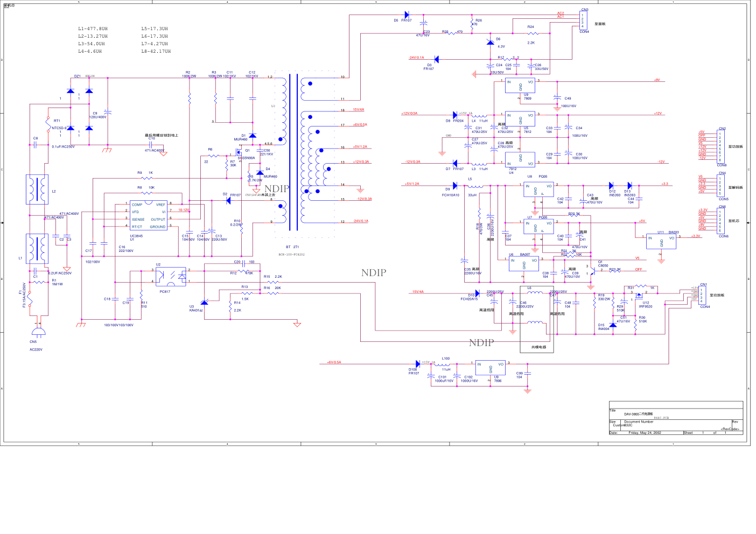
Task: Click the '<RevCode>' field in title block
Action: click(730, 429)
